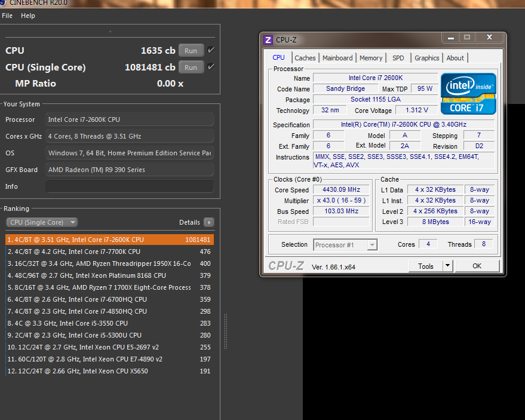Click the Details arrow icon in Ranking
The width and height of the screenshot is (525, 420).
coord(209,222)
